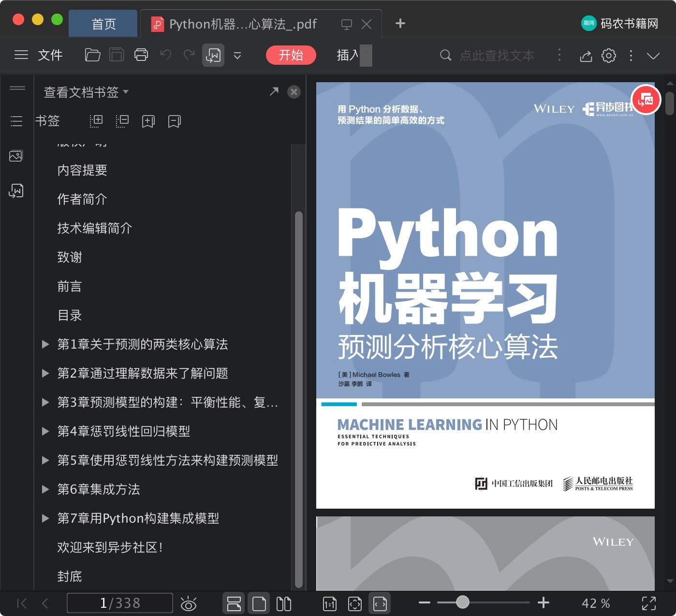
Task: Collapse the ribbon with chevron arrow
Action: pyautogui.click(x=653, y=56)
